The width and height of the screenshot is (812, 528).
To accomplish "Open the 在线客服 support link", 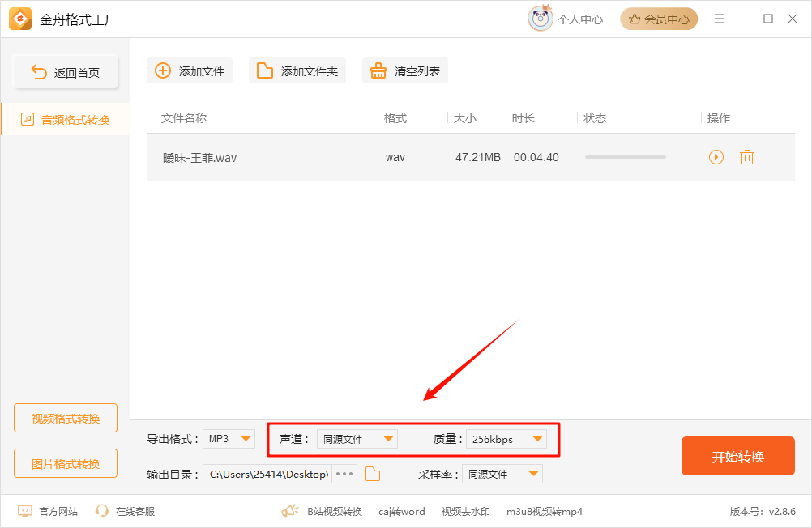I will (x=125, y=512).
